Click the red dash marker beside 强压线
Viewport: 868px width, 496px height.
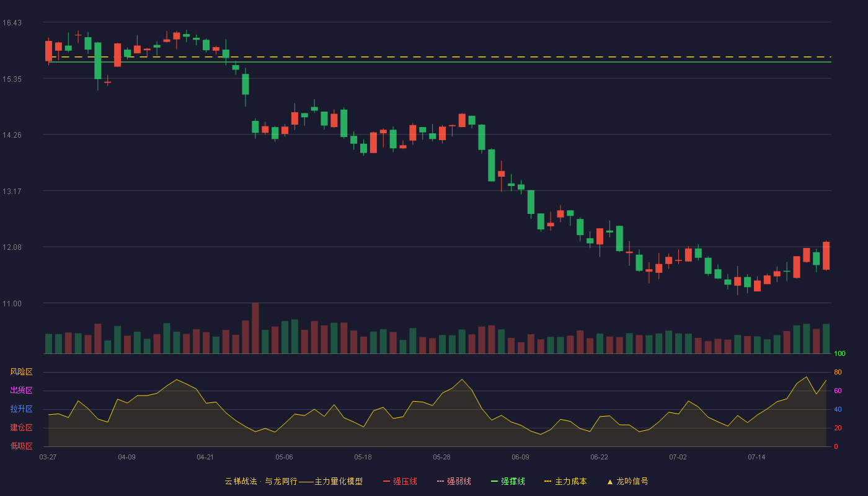pyautogui.click(x=387, y=482)
